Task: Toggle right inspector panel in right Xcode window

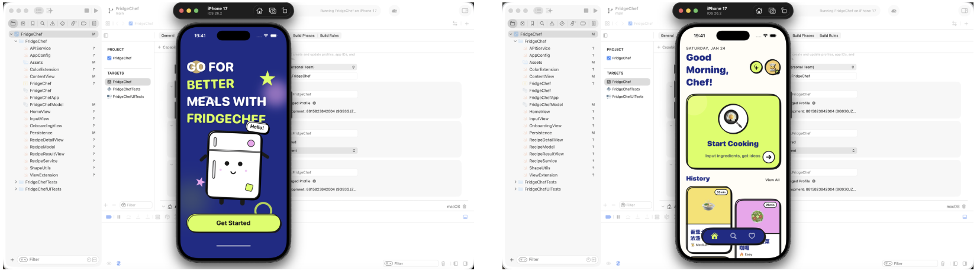Action: click(x=964, y=11)
